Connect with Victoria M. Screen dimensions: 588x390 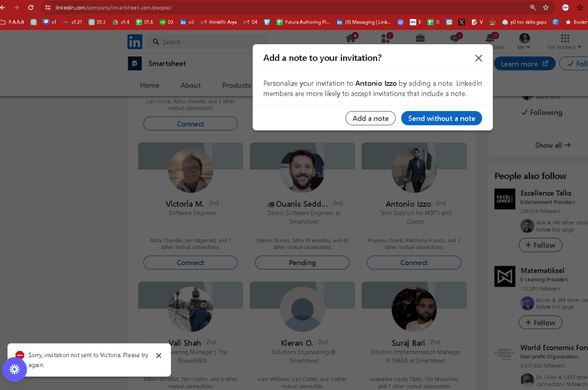[190, 263]
